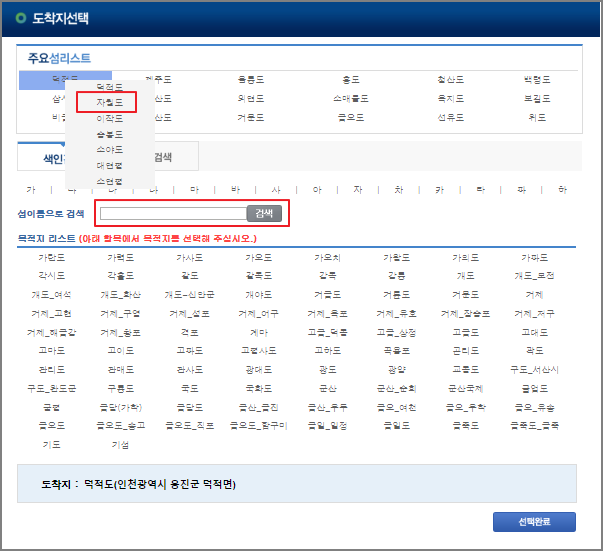Select destination 개도_화산
Image resolution: width=603 pixels, height=551 pixels.
point(120,295)
